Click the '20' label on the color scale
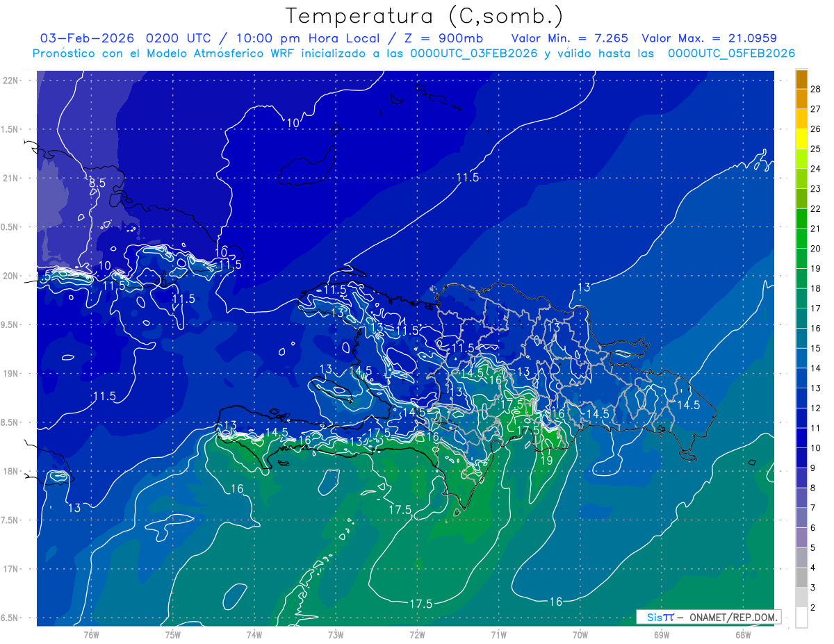 (816, 249)
